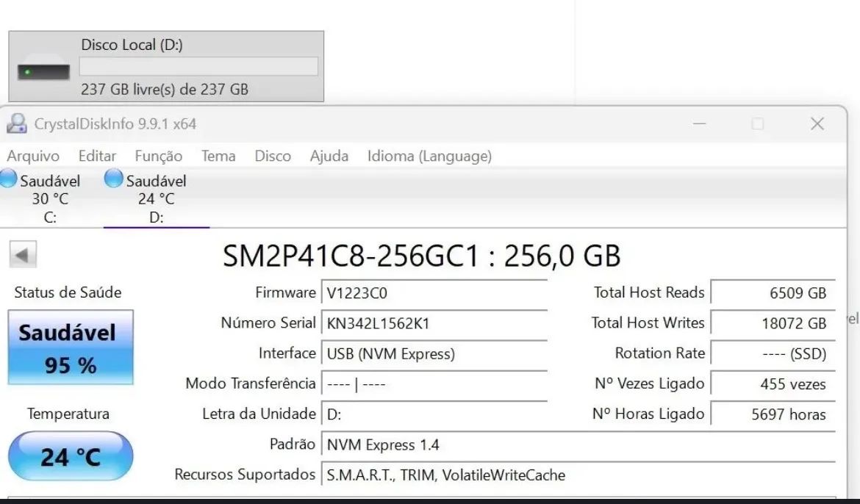Click the Nº Horas Ligado label
Viewport: 860px width, 504px height.
(x=648, y=414)
